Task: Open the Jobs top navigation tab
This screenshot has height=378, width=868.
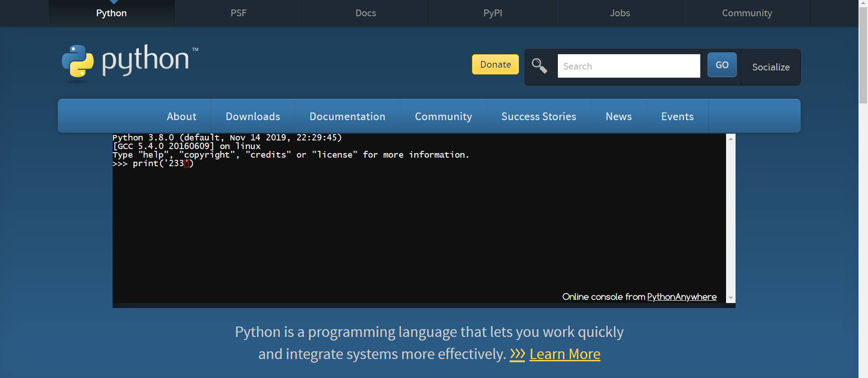Action: tap(620, 13)
